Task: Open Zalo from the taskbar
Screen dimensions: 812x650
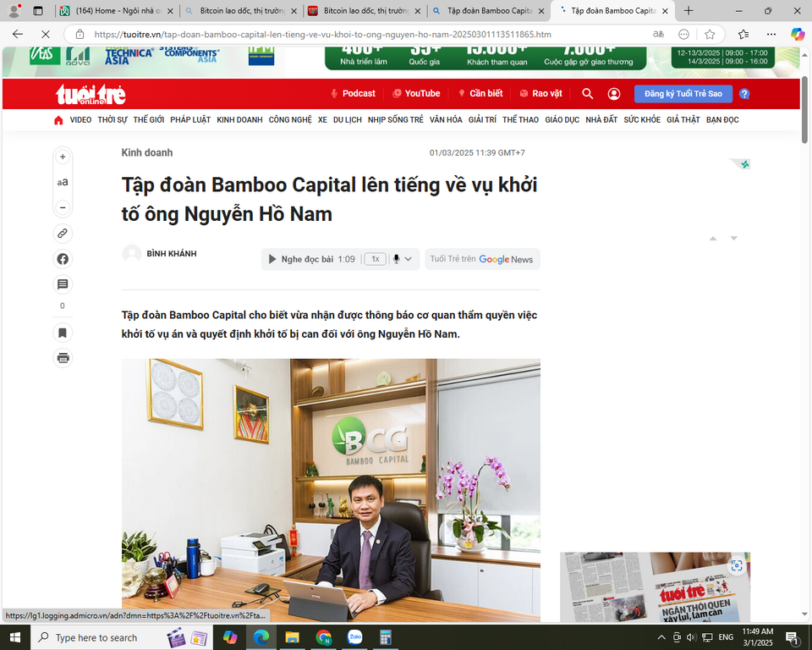Action: tap(354, 637)
